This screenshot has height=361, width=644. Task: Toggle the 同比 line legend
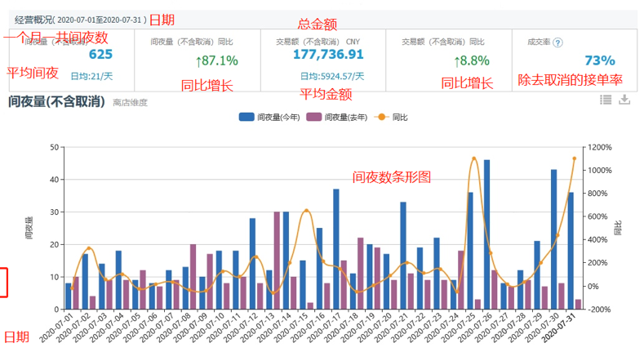point(391,117)
